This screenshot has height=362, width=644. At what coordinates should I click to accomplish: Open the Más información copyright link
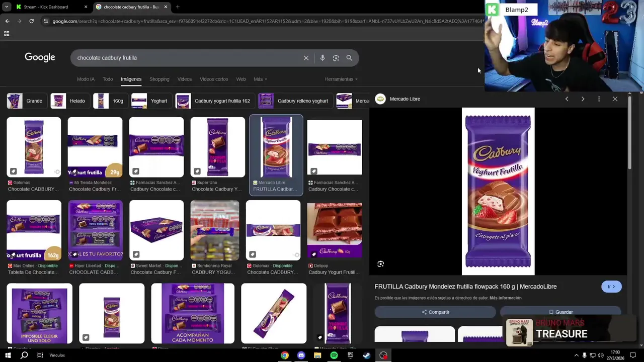[x=505, y=298]
